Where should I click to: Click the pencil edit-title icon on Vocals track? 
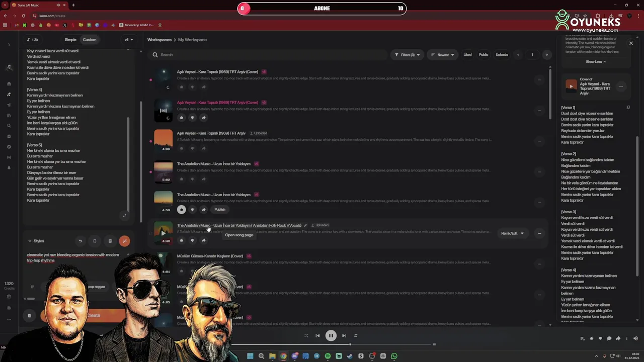pyautogui.click(x=305, y=225)
